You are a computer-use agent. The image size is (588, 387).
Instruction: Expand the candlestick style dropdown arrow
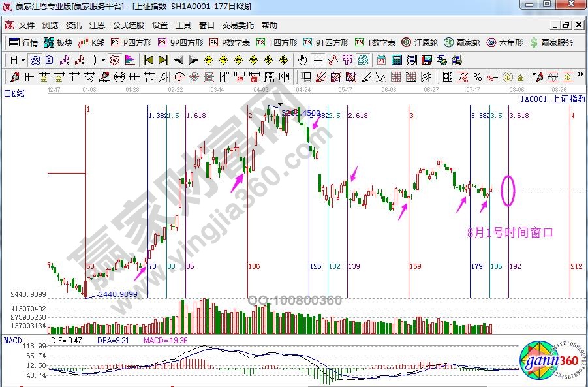click(103, 60)
